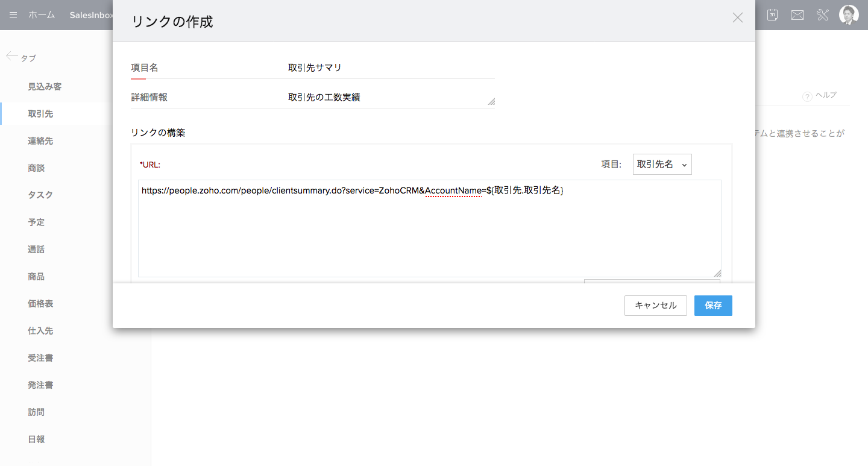Click the 詳細情報 field label
The image size is (868, 466).
tap(149, 97)
